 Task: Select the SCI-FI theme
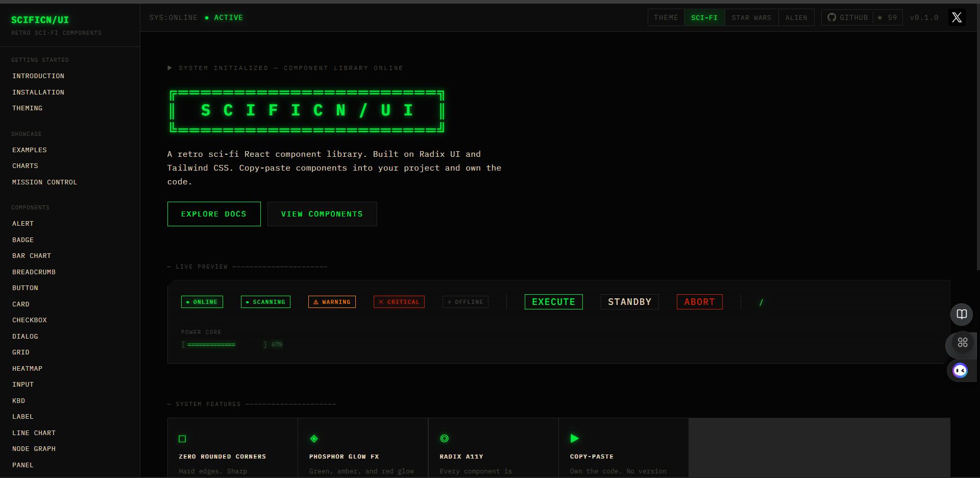tap(704, 17)
